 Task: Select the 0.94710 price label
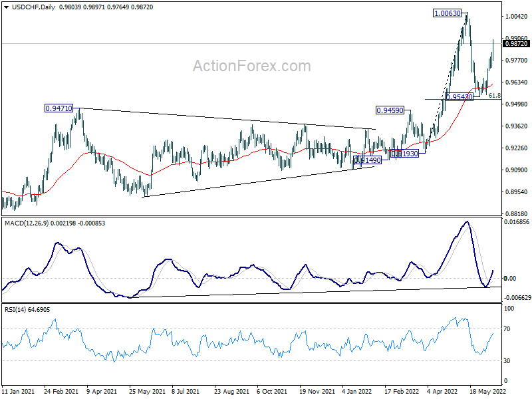click(59, 108)
